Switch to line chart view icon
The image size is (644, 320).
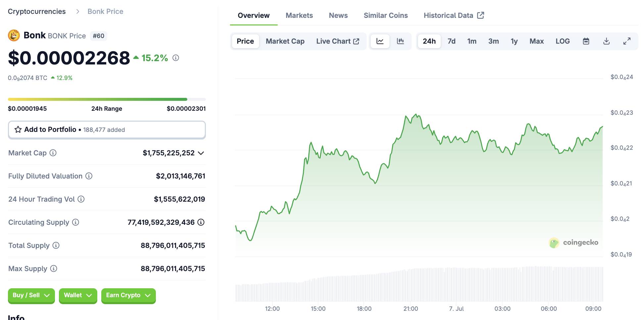pos(380,41)
